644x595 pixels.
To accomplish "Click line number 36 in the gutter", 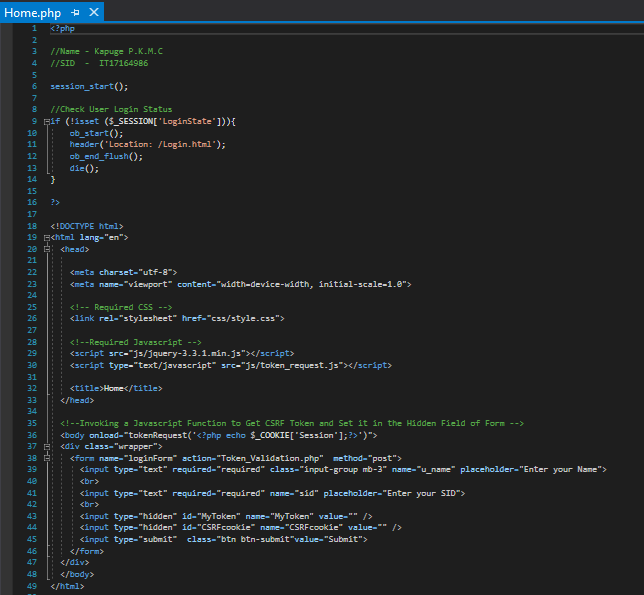I will pos(32,435).
